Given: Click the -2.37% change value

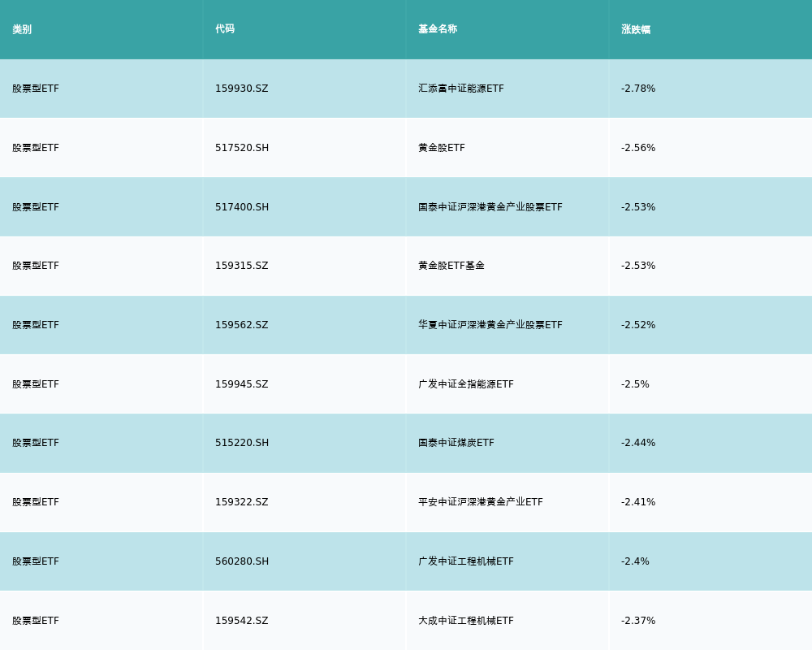Looking at the screenshot, I should point(638,621).
